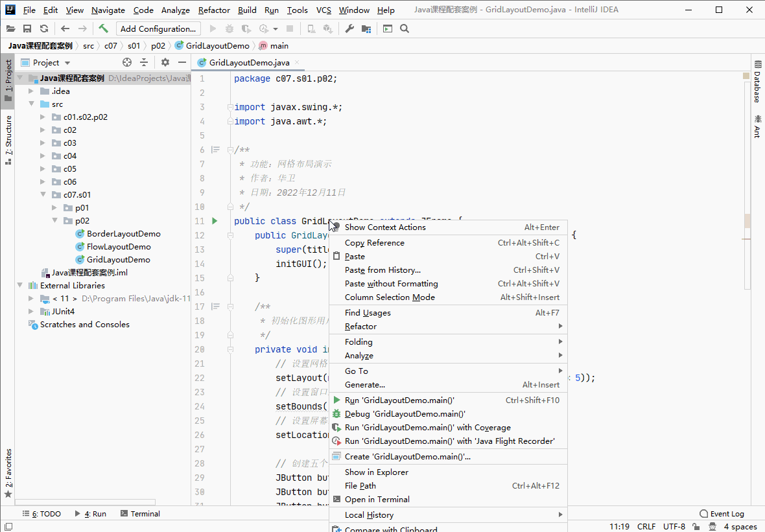Click the UTF-8 encoding in status bar

[674, 527]
